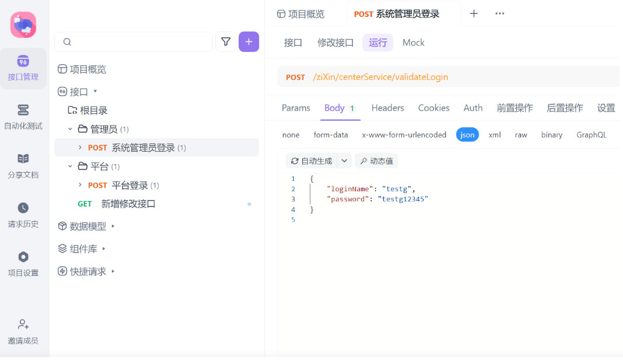Select x-www-form-urlencoded body type
Screen dimensions: 623x364
click(x=404, y=135)
